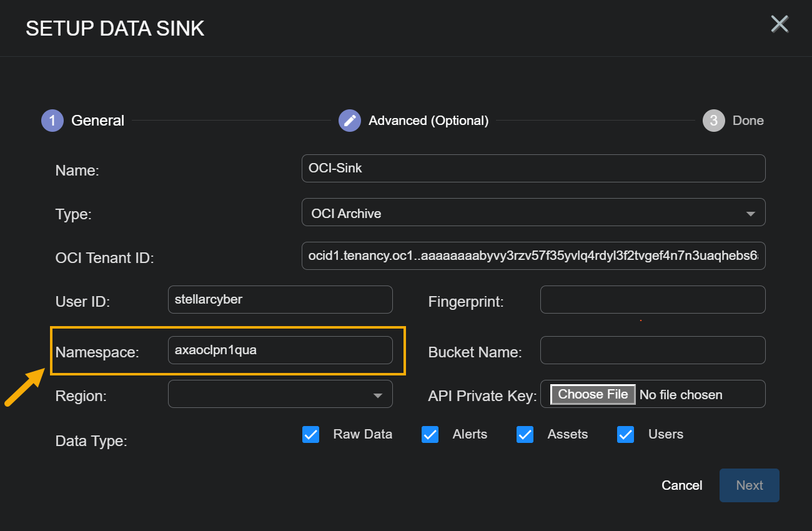Expand the Region dropdown

tap(280, 395)
